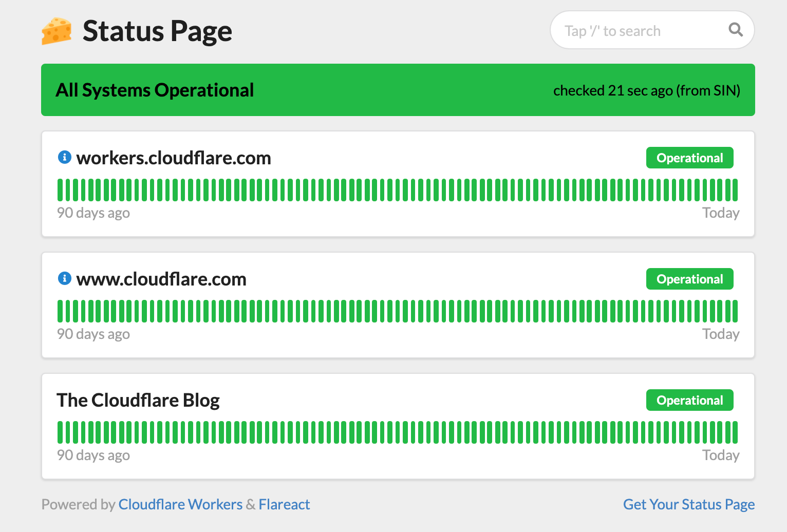
Task: Click Operational badge for The Cloudflare Blog
Action: pyautogui.click(x=689, y=400)
